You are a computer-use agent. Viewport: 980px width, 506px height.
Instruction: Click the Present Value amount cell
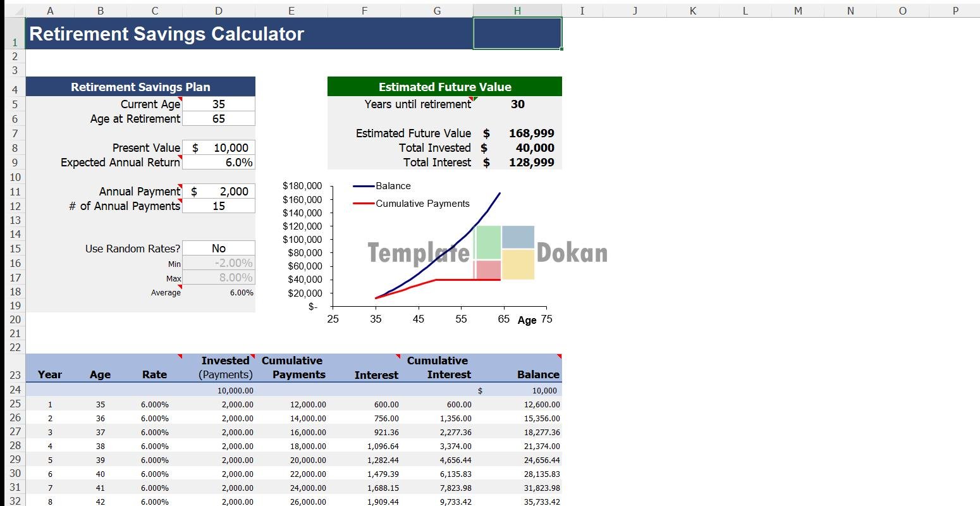tap(219, 148)
